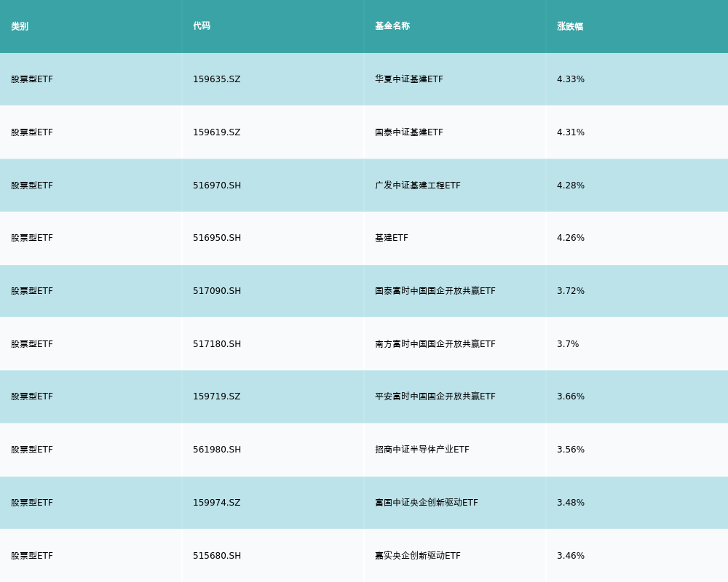Select fund code 516970.SH
This screenshot has height=582, width=728.
coord(217,186)
